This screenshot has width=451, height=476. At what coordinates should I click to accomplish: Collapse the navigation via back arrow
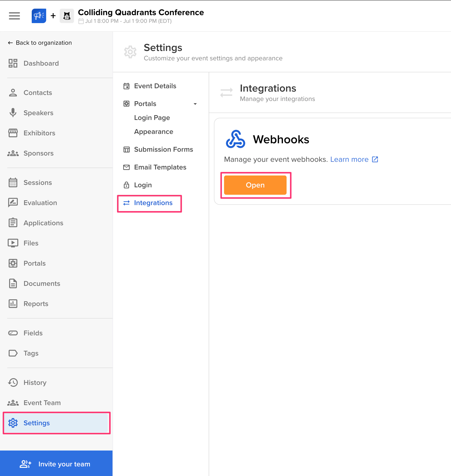pyautogui.click(x=10, y=43)
